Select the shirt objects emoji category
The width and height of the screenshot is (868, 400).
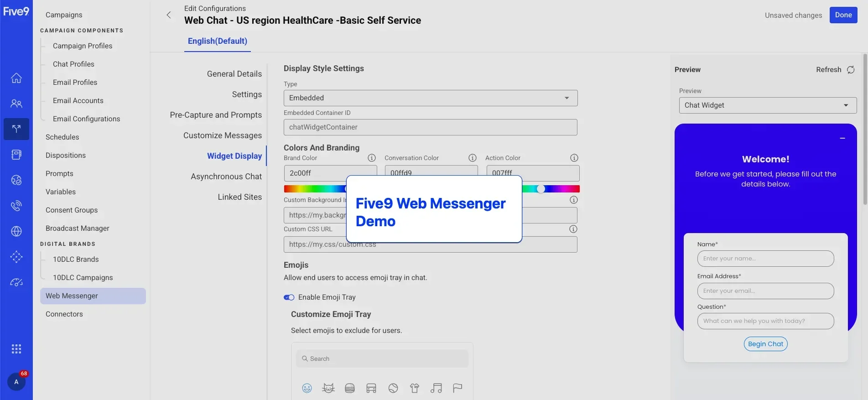tap(415, 388)
